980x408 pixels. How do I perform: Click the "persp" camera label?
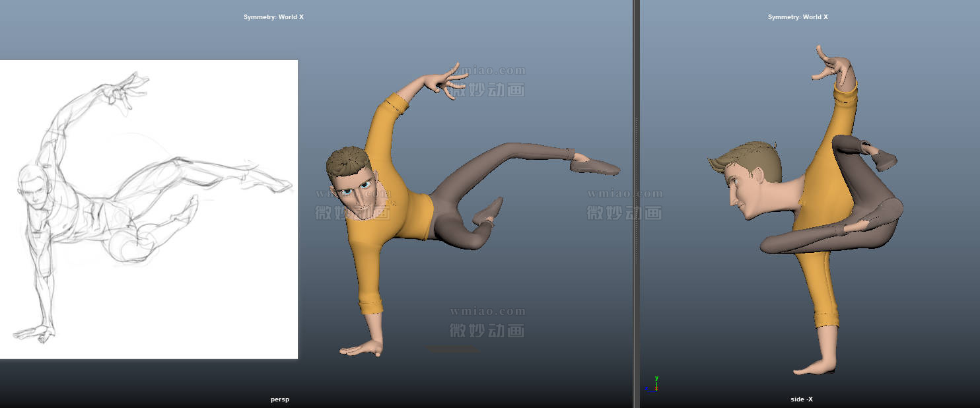(279, 399)
